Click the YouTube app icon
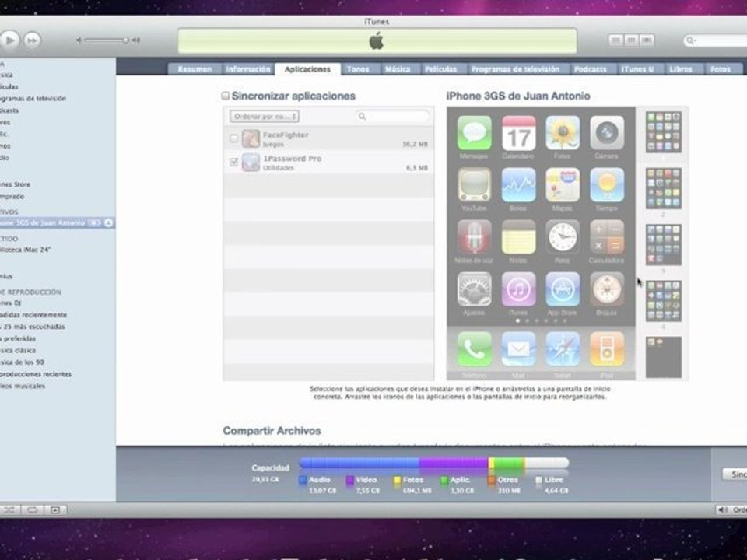This screenshot has height=560, width=747. pyautogui.click(x=474, y=185)
